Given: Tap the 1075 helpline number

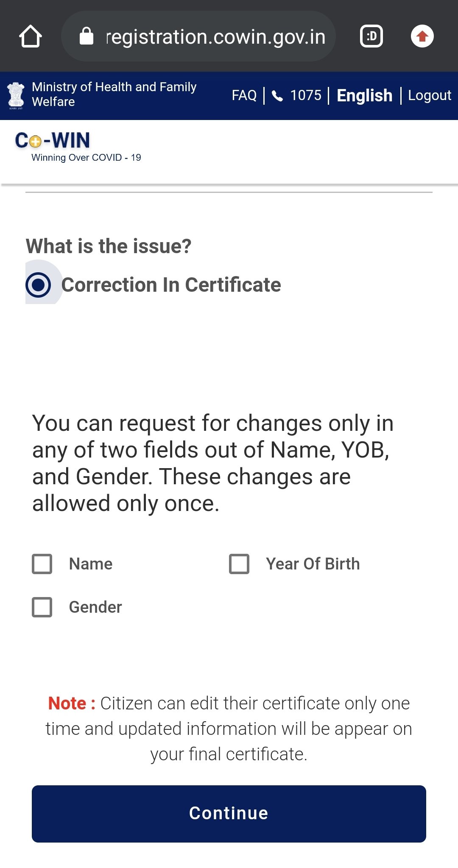Looking at the screenshot, I should [306, 95].
